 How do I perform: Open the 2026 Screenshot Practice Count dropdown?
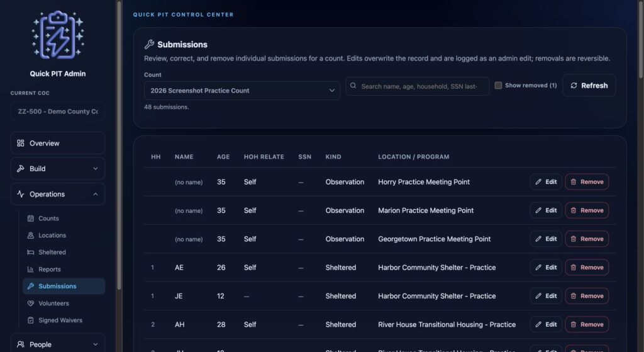pyautogui.click(x=242, y=91)
